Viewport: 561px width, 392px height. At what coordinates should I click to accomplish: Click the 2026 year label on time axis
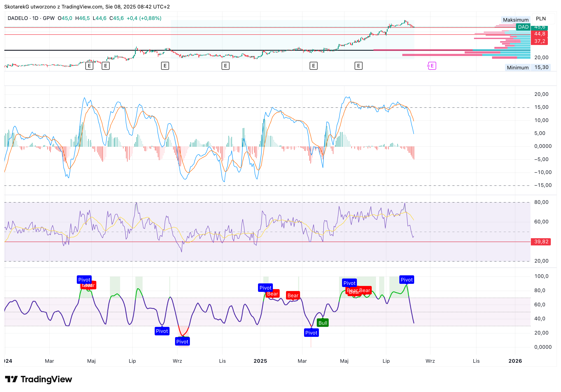tap(515, 361)
